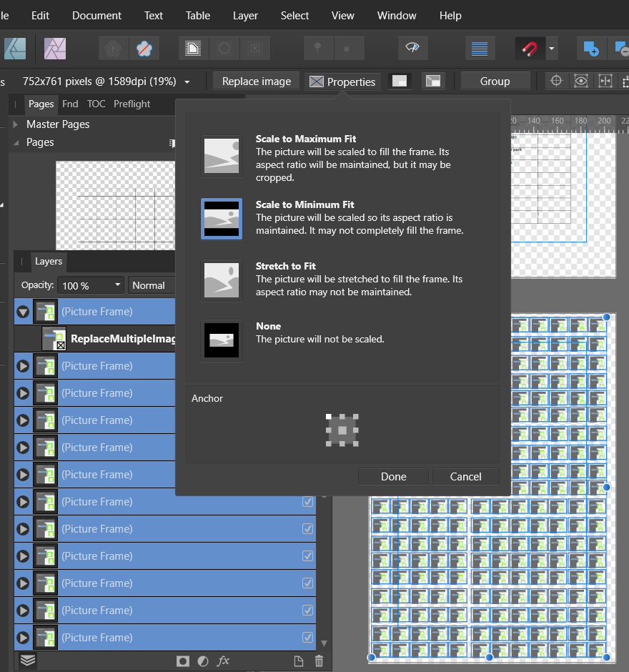Uncheck visibility of bottom Picture Frame layer

pyautogui.click(x=307, y=637)
